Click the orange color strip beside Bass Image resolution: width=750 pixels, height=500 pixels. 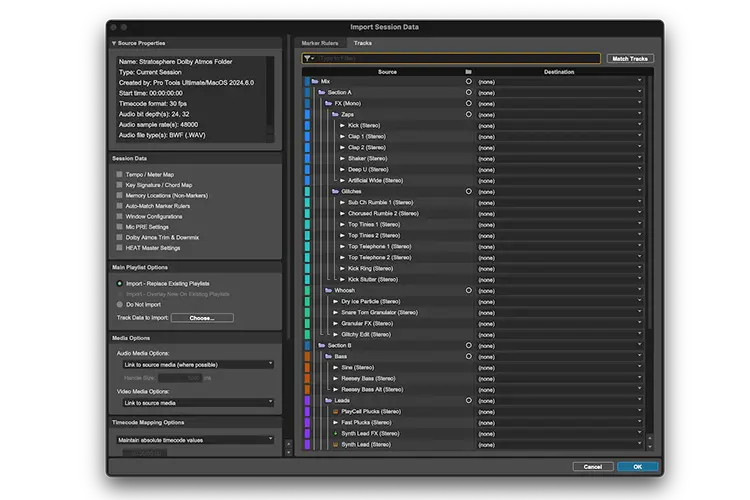coord(307,356)
